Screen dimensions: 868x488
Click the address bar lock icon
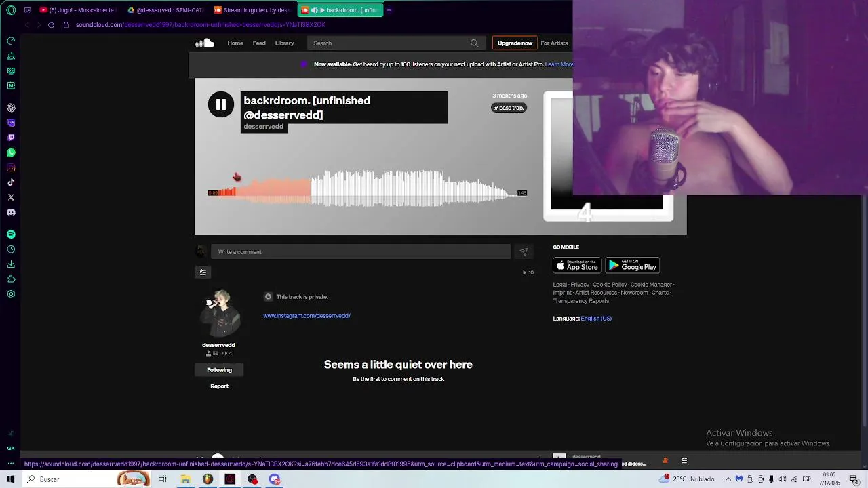pyautogui.click(x=66, y=25)
